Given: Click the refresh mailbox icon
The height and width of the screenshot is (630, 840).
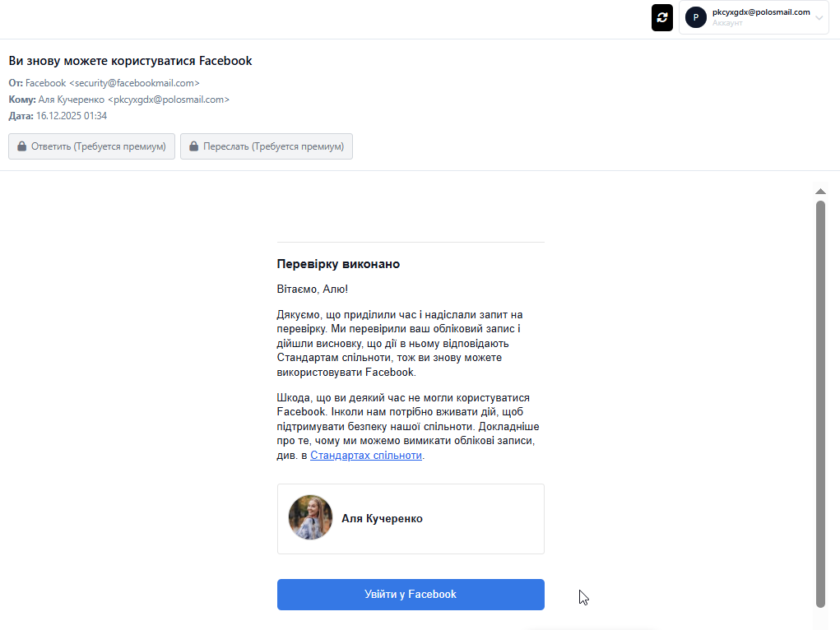Looking at the screenshot, I should click(x=662, y=17).
